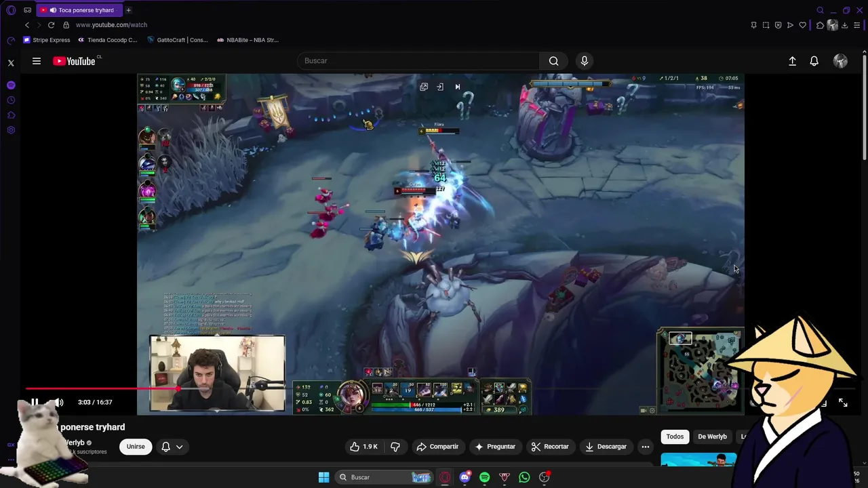
Task: Expand the notification bell dropdown for channel
Action: [172, 447]
